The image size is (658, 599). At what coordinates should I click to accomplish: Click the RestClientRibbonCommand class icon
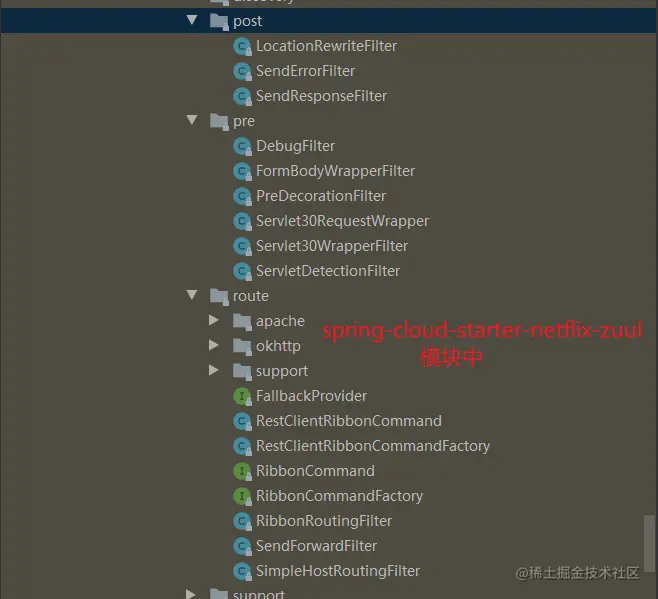(x=243, y=421)
